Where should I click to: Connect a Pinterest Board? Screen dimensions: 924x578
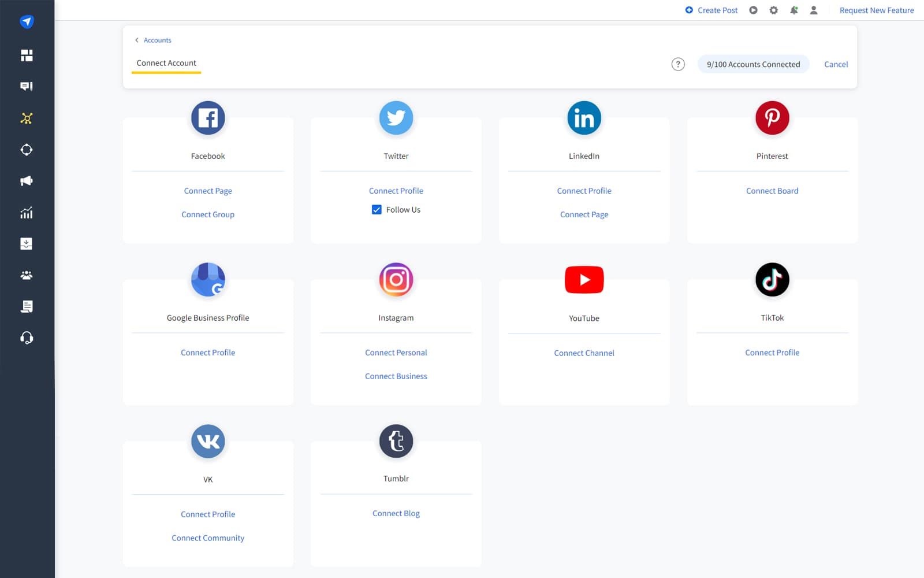[x=772, y=190]
